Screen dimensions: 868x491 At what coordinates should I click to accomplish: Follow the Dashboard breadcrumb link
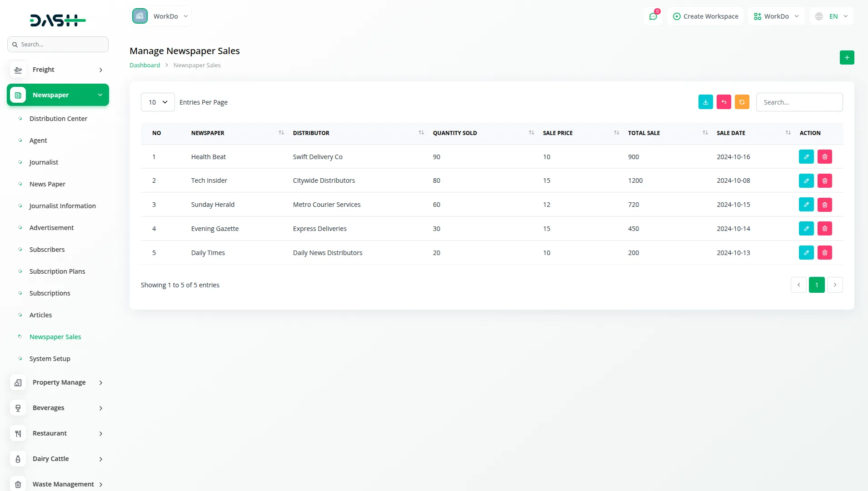coord(145,65)
